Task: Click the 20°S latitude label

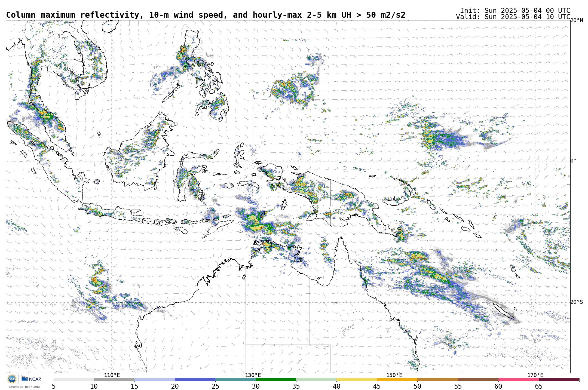Action: 577,302
